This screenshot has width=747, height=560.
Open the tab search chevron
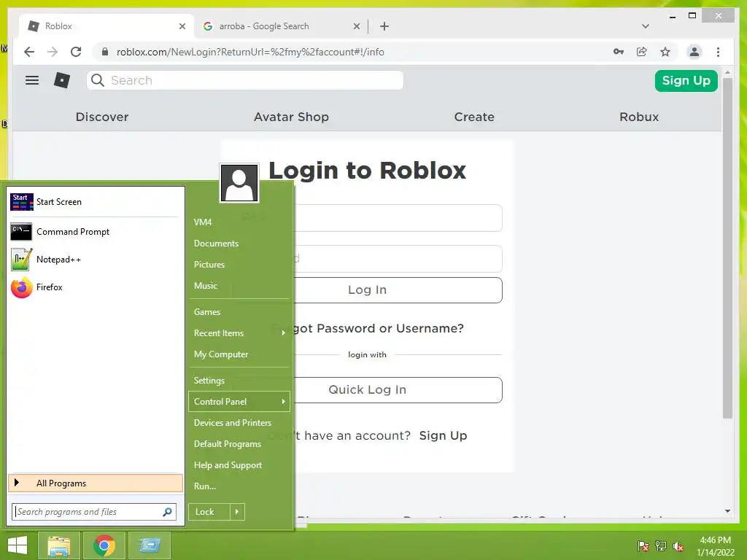(x=645, y=26)
